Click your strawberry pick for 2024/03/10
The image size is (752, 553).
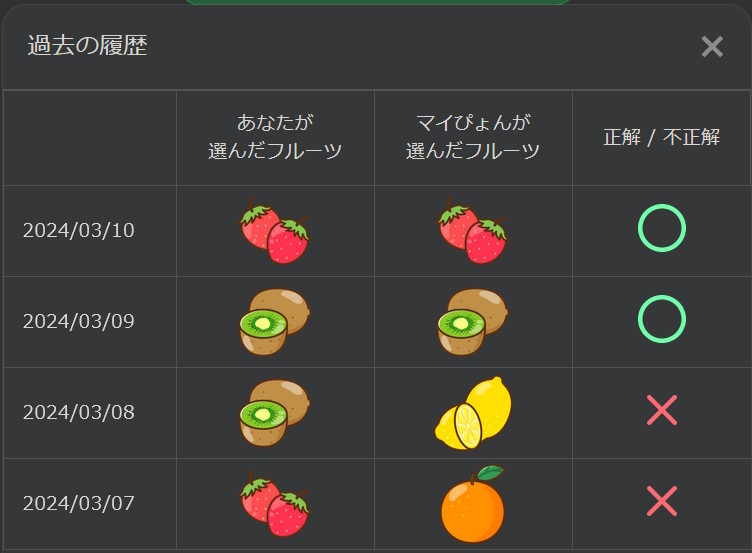tap(275, 231)
